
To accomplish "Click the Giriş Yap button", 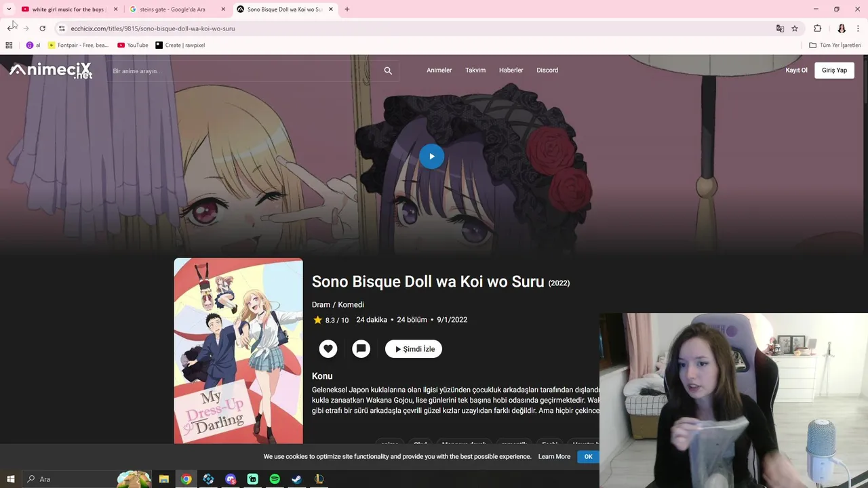I will 834,70.
